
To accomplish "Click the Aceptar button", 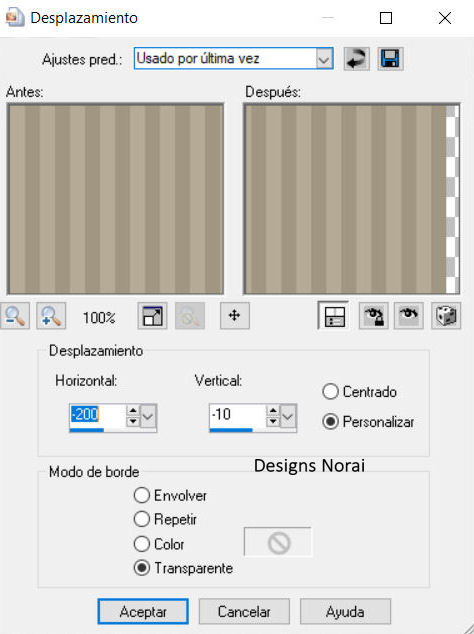I will click(143, 612).
